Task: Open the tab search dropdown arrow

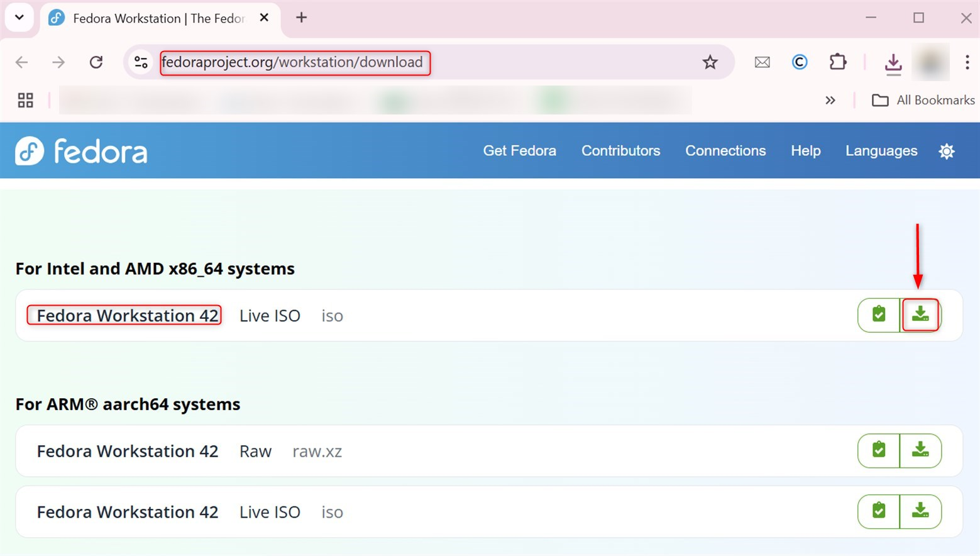Action: click(x=19, y=17)
